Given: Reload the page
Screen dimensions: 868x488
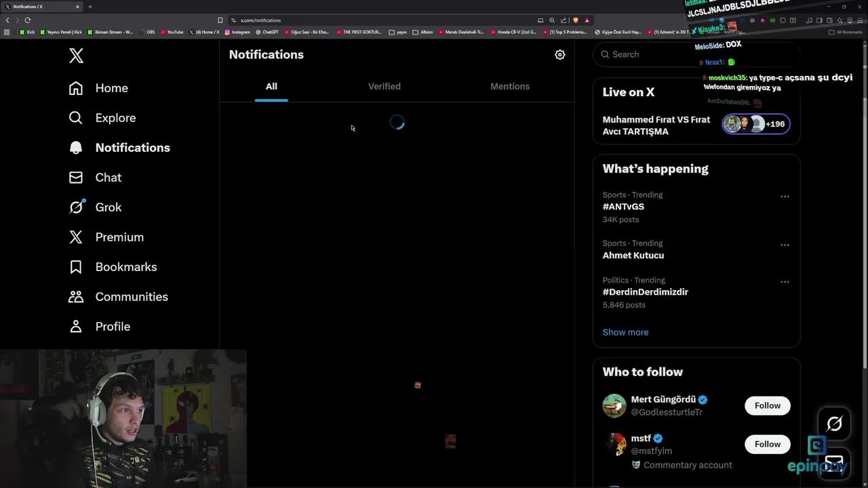Looking at the screenshot, I should click(x=28, y=20).
